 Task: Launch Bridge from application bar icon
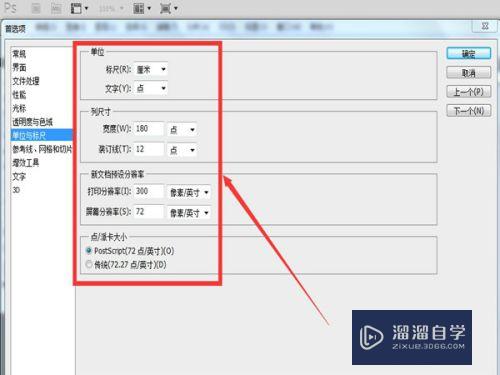[36, 8]
